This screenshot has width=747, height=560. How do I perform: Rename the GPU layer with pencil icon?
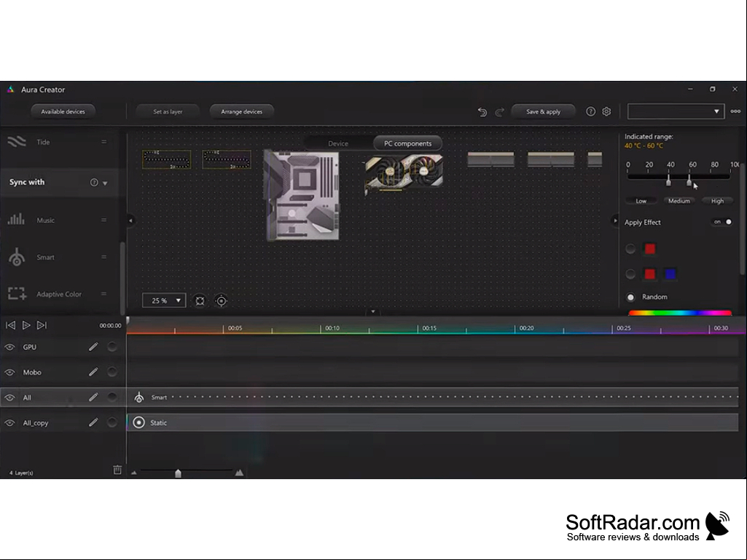pos(93,347)
